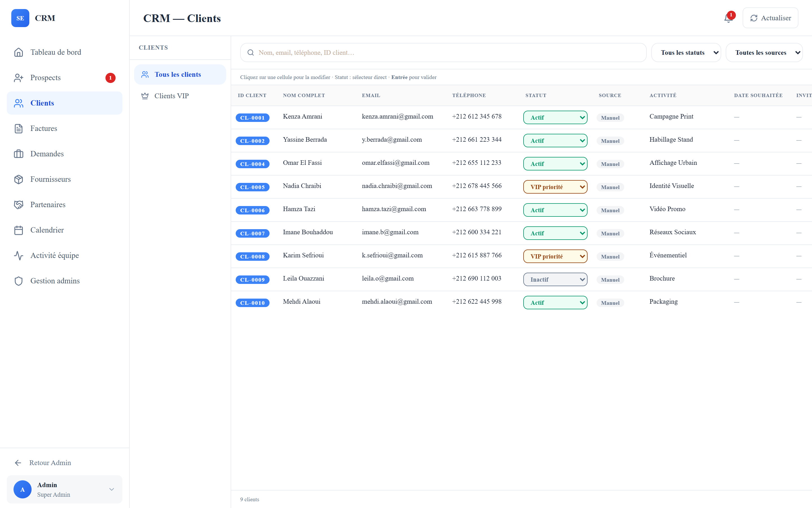Switch to the Clients VIP list

point(180,96)
